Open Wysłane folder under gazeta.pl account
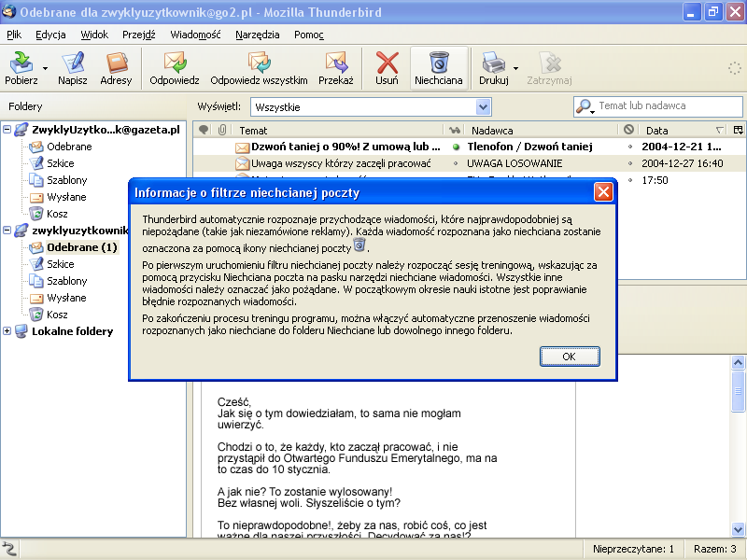747x560 pixels. tap(66, 197)
